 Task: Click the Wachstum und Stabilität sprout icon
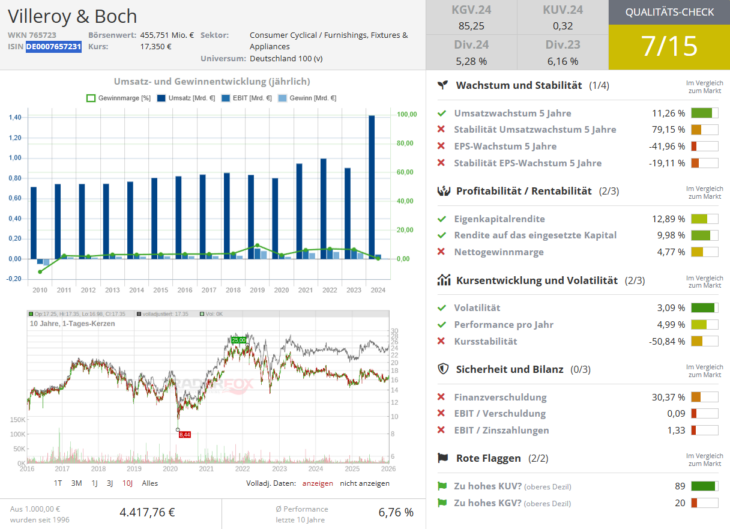pyautogui.click(x=443, y=86)
